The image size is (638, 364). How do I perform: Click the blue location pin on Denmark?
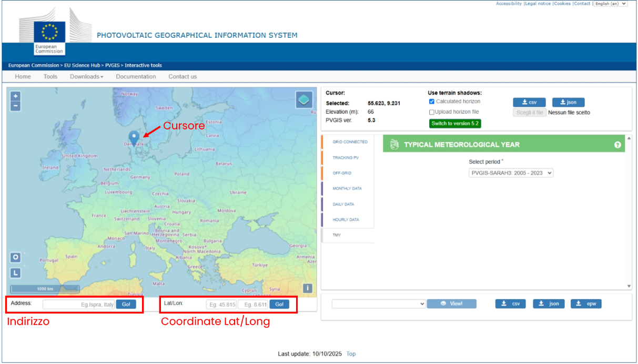point(134,138)
